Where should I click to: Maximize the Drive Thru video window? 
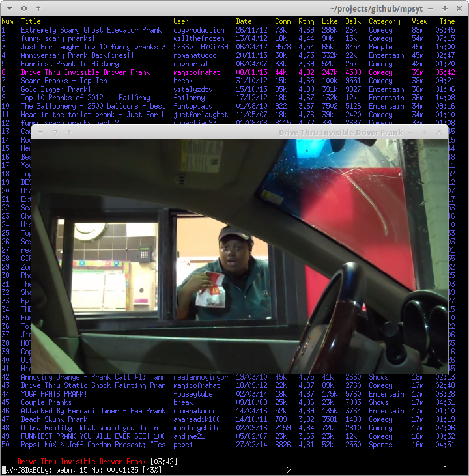[425, 132]
